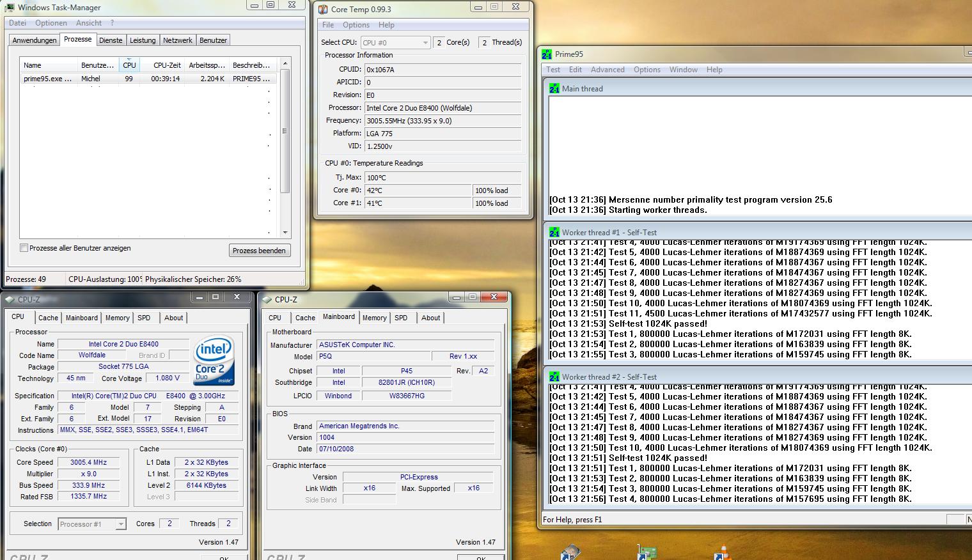Switch to the Leistung tab

coord(143,40)
